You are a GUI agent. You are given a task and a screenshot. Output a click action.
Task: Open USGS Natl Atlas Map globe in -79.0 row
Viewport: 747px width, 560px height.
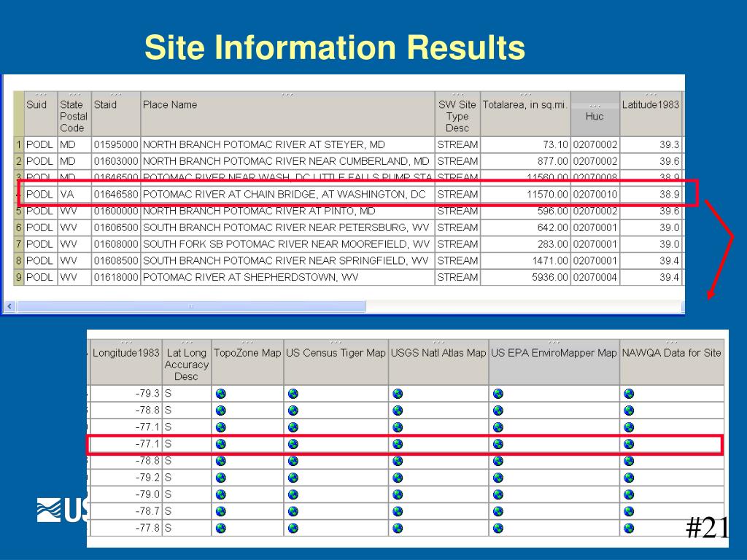pos(398,495)
